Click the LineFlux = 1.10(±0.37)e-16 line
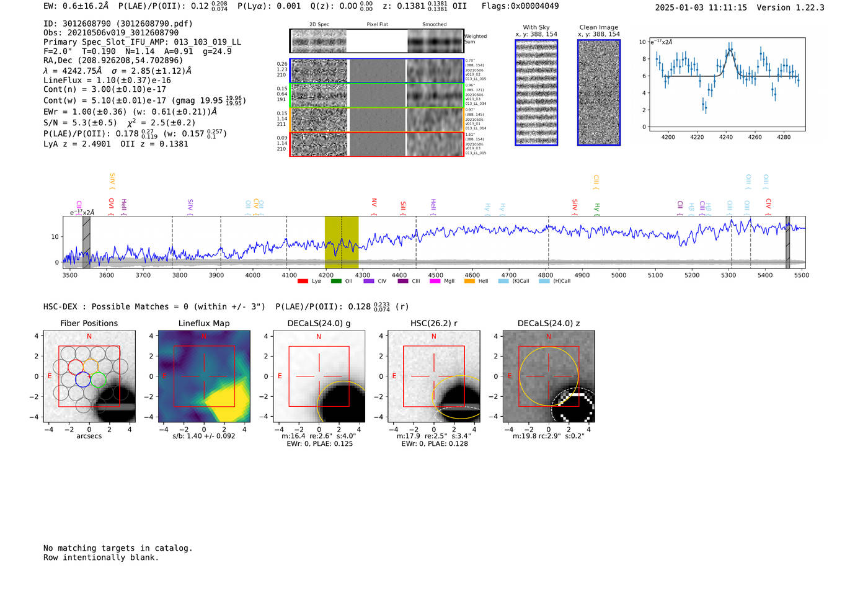 107,80
